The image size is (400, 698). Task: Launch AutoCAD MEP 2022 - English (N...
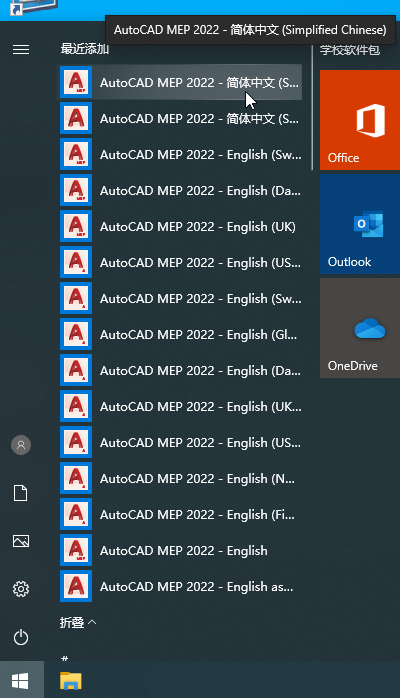(181, 479)
